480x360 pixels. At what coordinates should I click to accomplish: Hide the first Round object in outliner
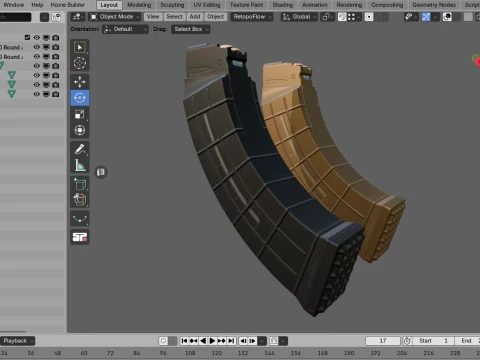coord(37,47)
